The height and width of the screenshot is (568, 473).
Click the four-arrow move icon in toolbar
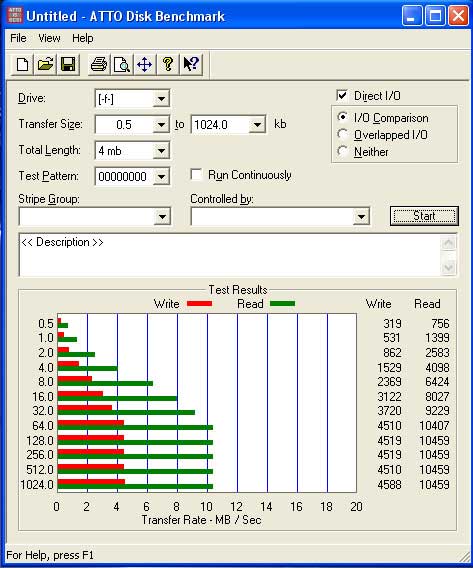145,64
